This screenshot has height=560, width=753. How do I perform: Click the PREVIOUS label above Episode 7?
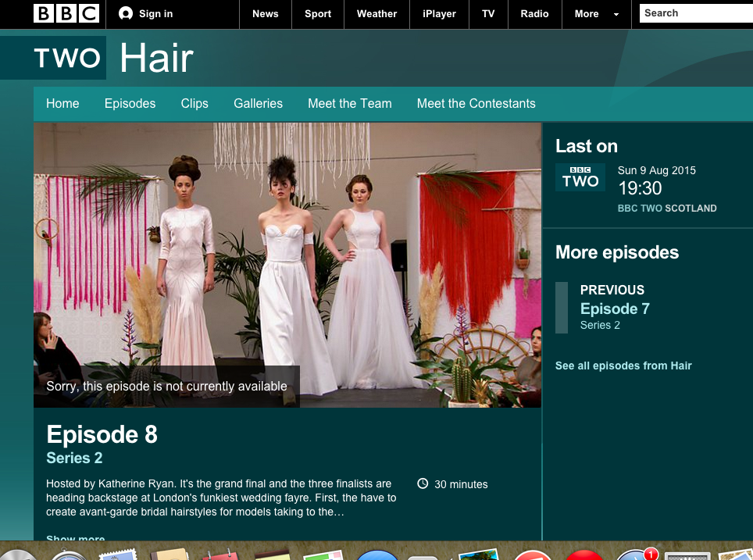[x=612, y=290]
